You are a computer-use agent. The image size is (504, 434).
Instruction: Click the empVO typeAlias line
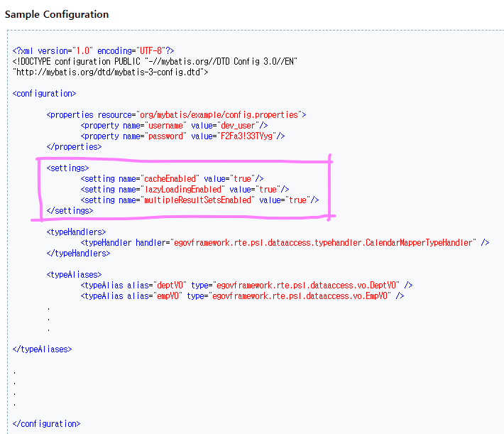pos(242,296)
